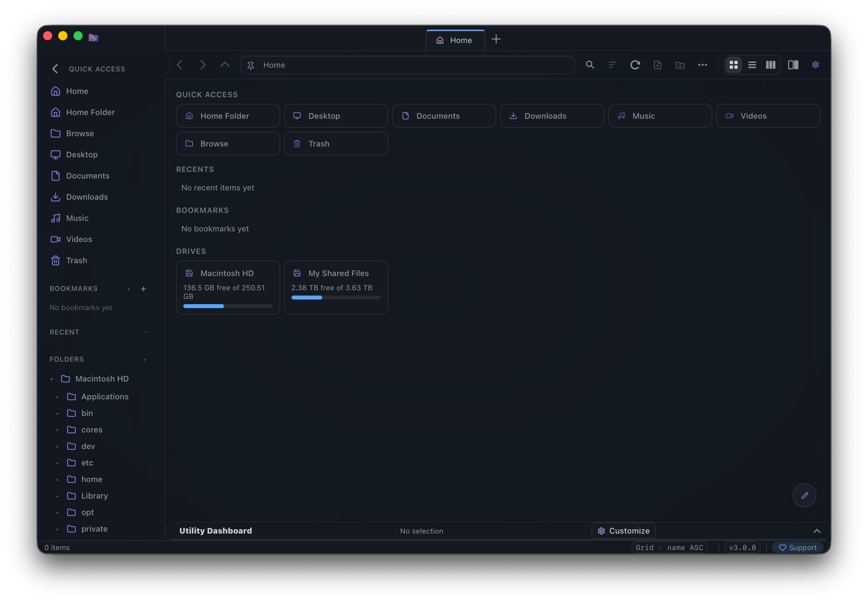This screenshot has height=603, width=868.
Task: Click the Customize button
Action: click(x=624, y=531)
